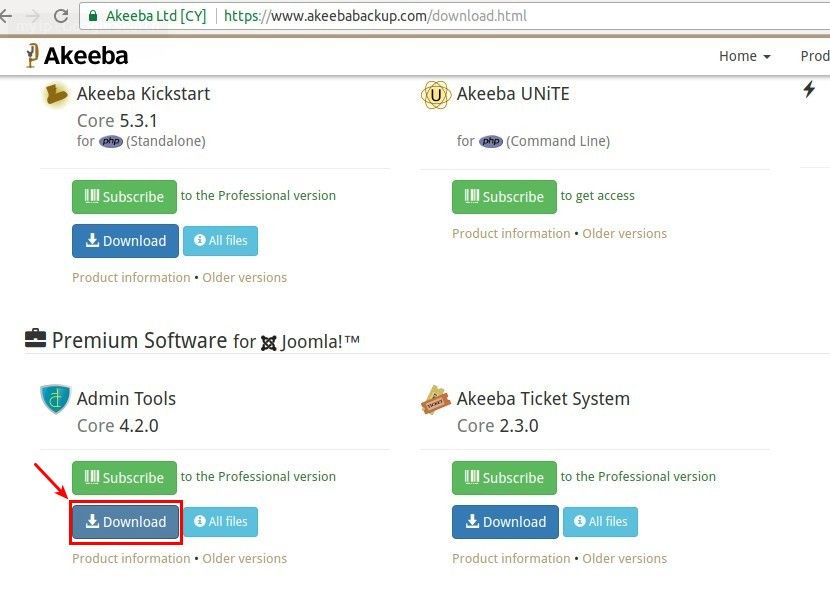Click the Core 4.2.0 version text
This screenshot has width=830, height=605.
click(118, 426)
